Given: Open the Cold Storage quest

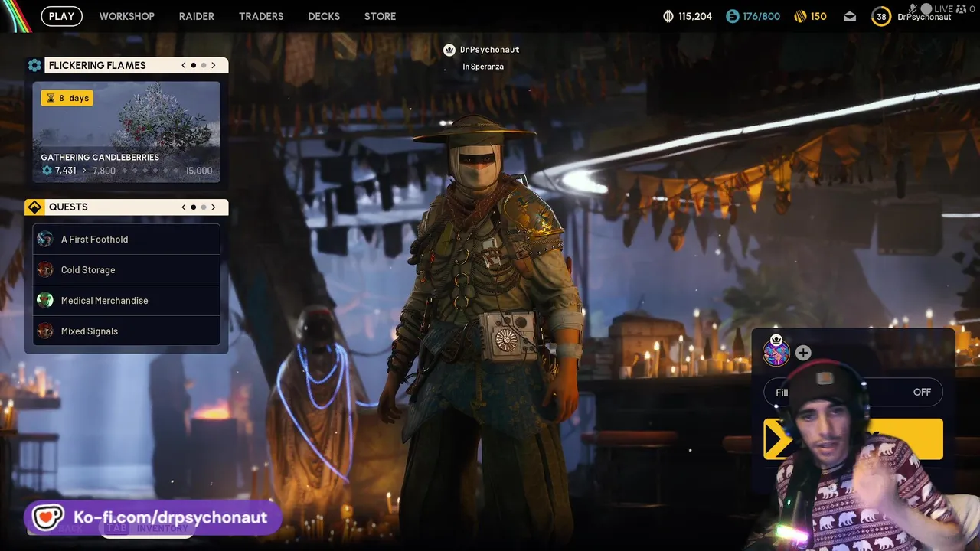Looking at the screenshot, I should tap(126, 269).
